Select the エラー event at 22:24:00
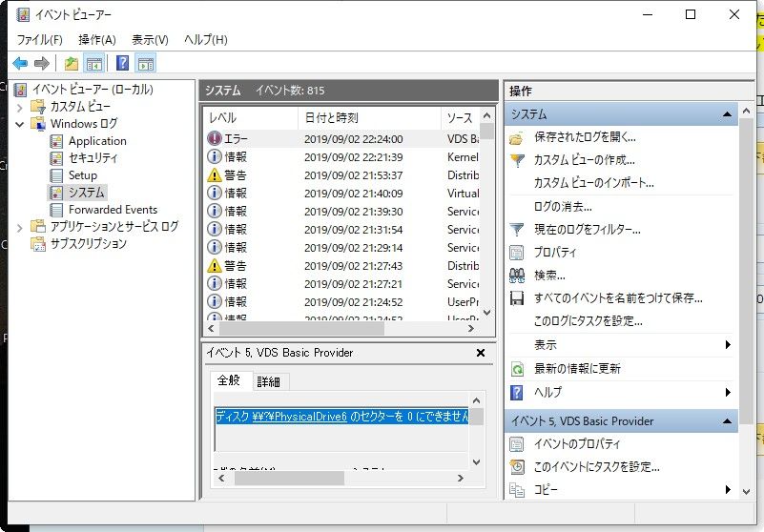This screenshot has width=764, height=532. [342, 139]
